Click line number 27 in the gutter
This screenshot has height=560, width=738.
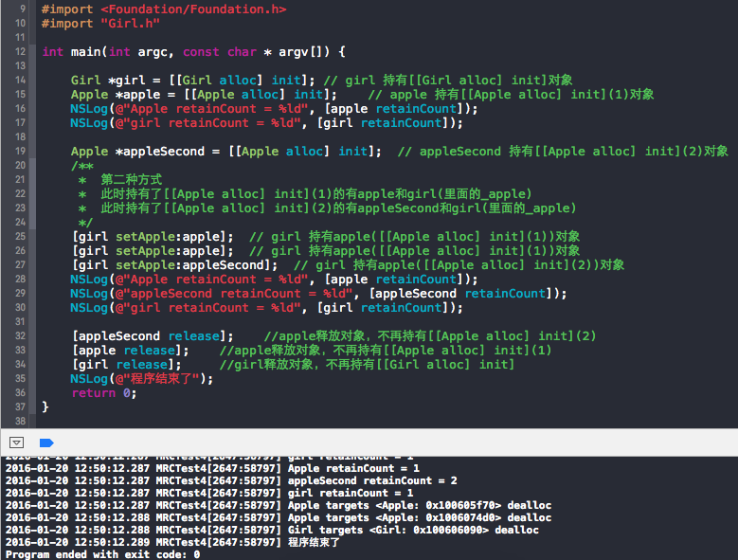click(20, 265)
